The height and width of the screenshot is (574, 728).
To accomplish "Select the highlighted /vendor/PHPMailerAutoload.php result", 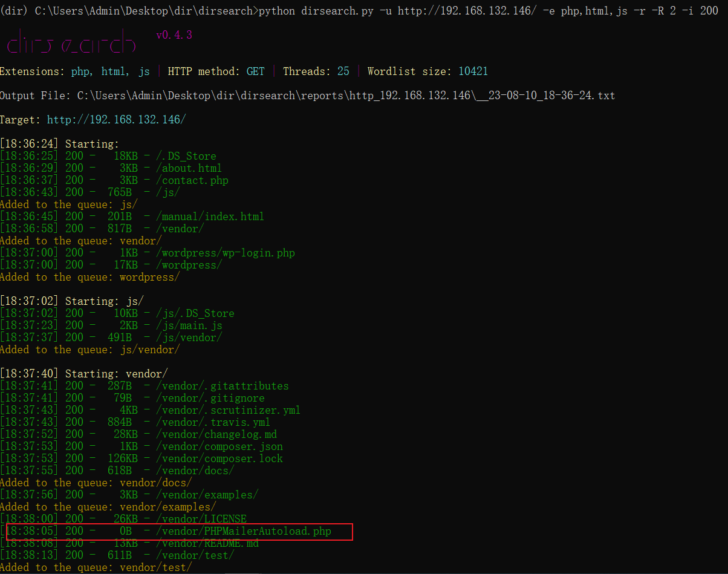I will [244, 531].
